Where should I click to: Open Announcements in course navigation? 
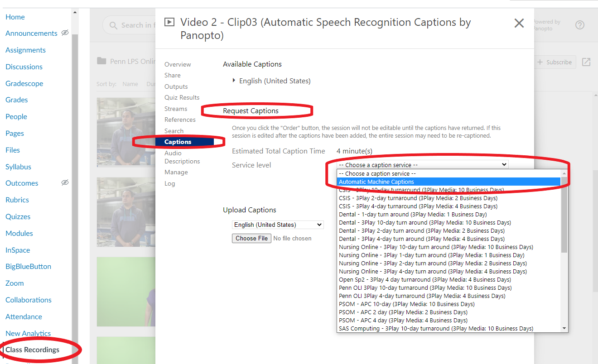click(31, 33)
